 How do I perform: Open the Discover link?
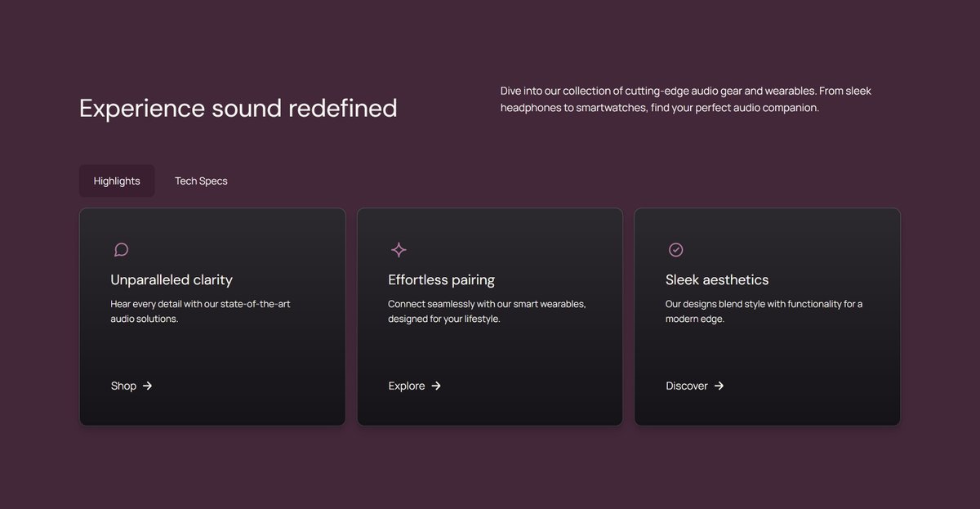coord(695,386)
